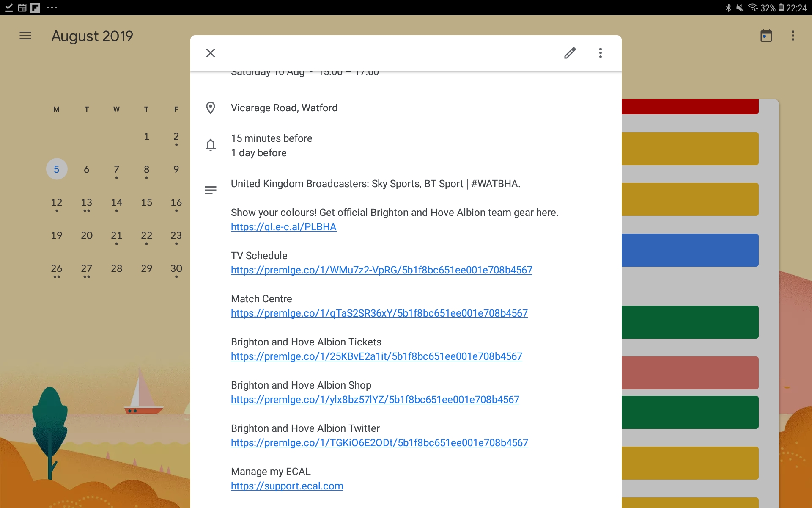
Task: Select August 8 in the mini calendar
Action: click(146, 169)
